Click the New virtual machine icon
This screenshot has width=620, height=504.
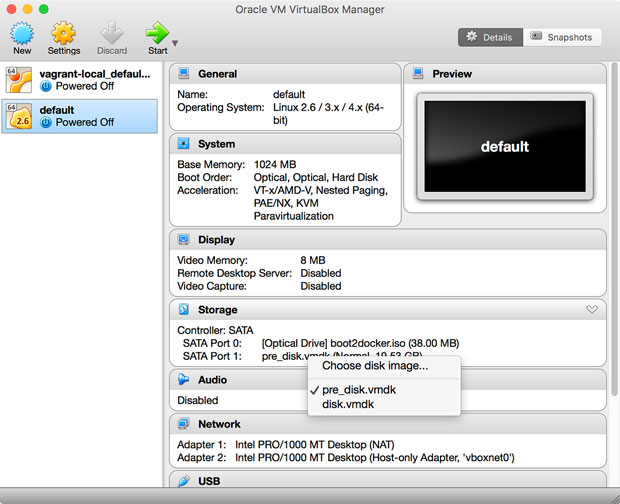pos(22,34)
